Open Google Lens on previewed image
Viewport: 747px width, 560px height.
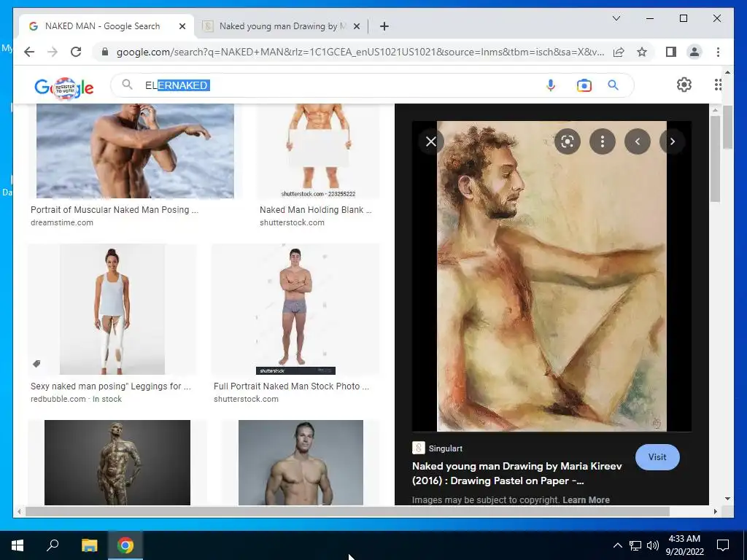pos(567,141)
